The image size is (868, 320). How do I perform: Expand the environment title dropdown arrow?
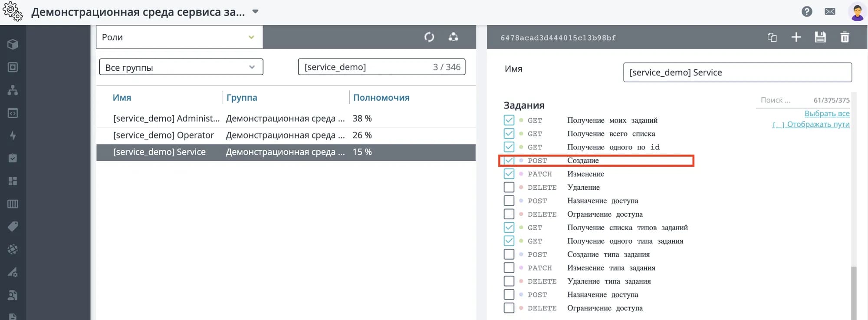pos(256,12)
